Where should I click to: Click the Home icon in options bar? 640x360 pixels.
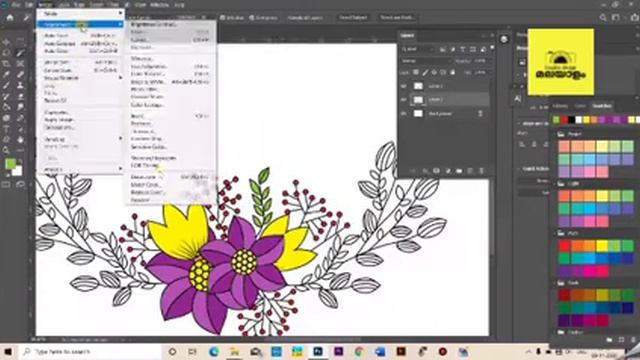pos(10,18)
